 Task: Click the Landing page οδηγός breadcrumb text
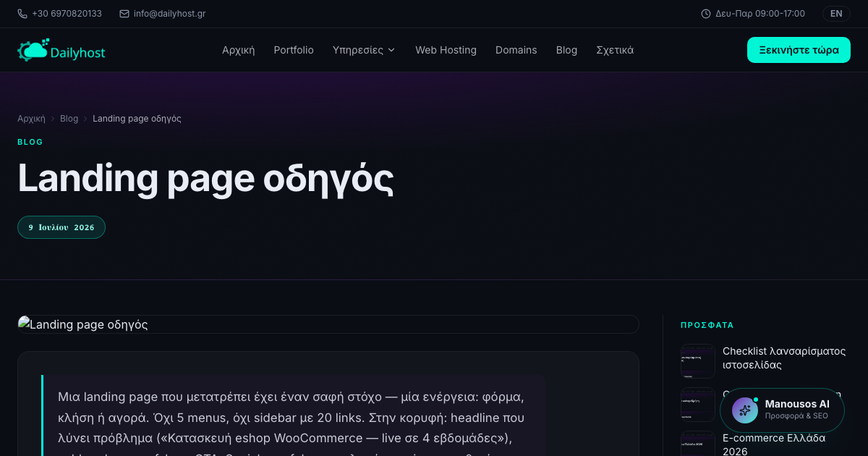137,118
